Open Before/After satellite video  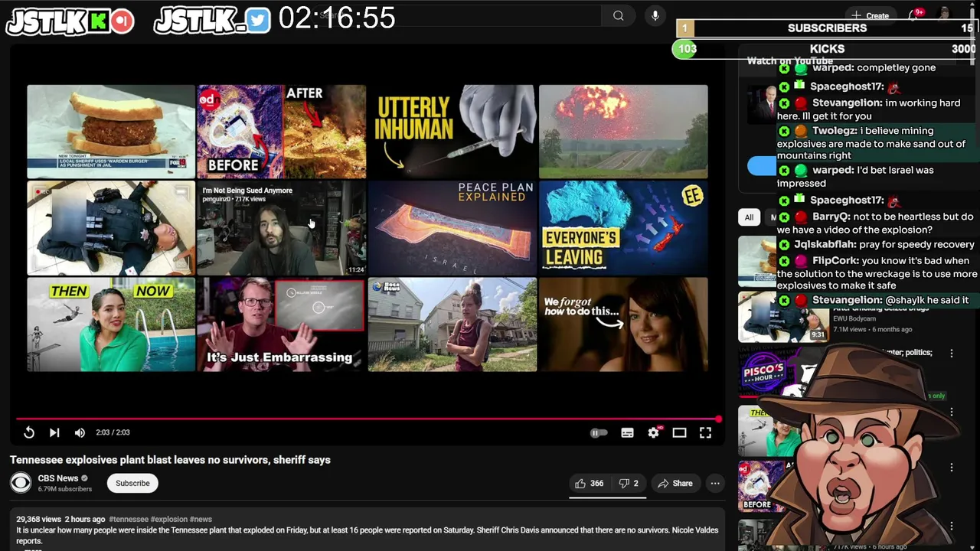[x=282, y=131]
